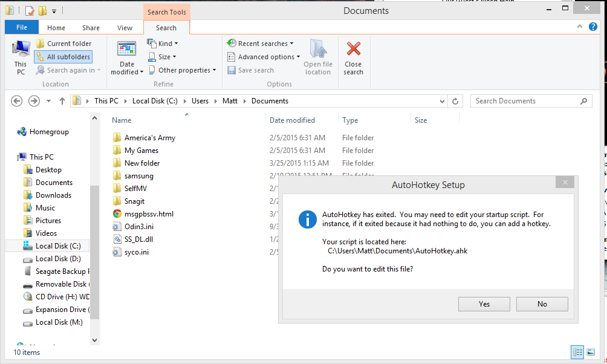Click Local Disk (C:) in address breadcrumb
Screen dimensions: 607x364
(x=155, y=101)
